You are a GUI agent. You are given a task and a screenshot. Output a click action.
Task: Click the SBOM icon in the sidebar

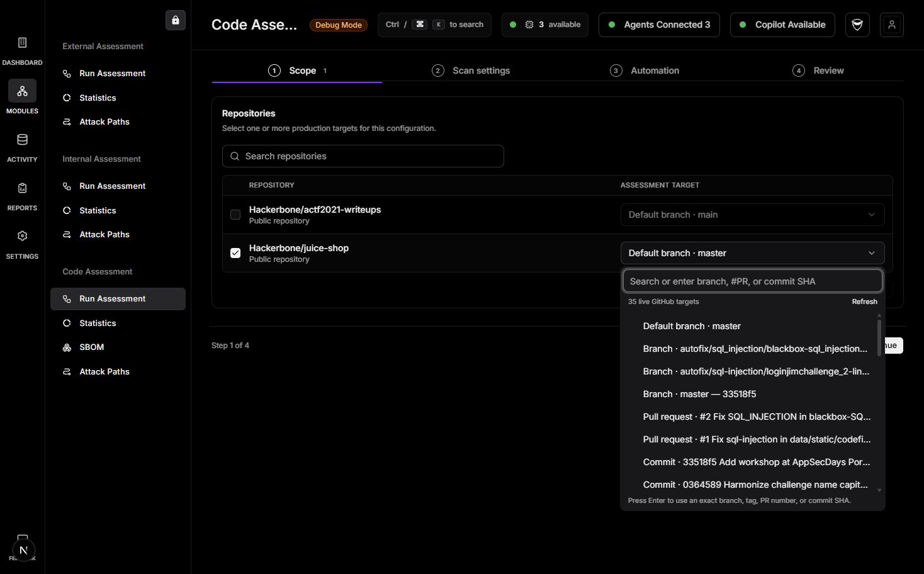[67, 347]
